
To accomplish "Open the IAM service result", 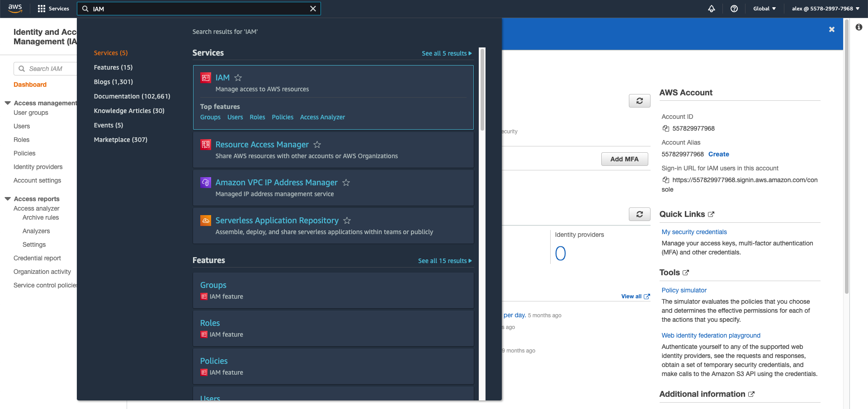I will pyautogui.click(x=222, y=78).
